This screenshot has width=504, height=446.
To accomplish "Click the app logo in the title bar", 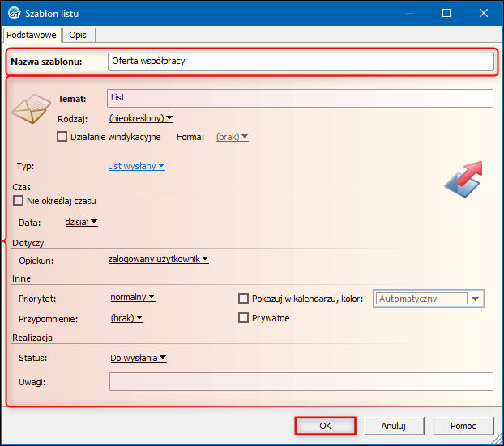I will pos(14,13).
